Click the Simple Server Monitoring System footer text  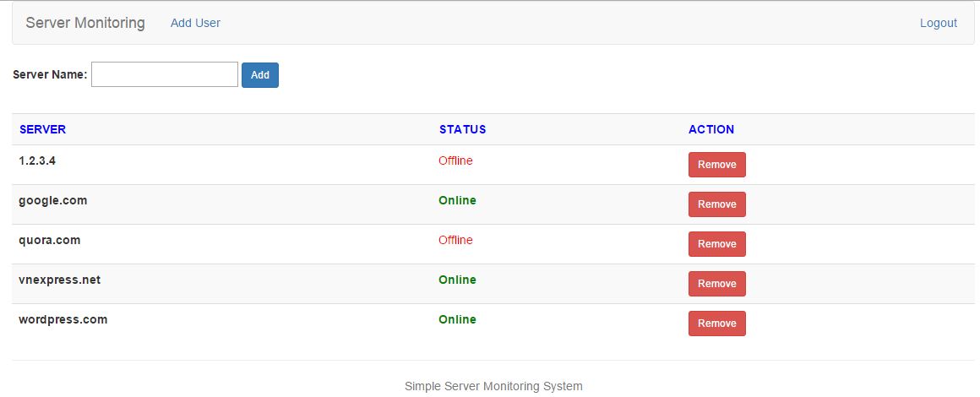pos(493,386)
